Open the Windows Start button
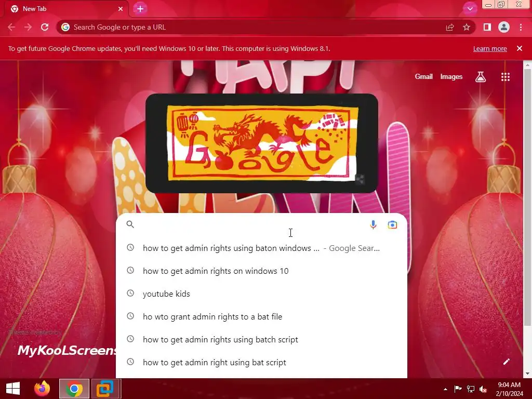The width and height of the screenshot is (532, 399). pos(13,389)
